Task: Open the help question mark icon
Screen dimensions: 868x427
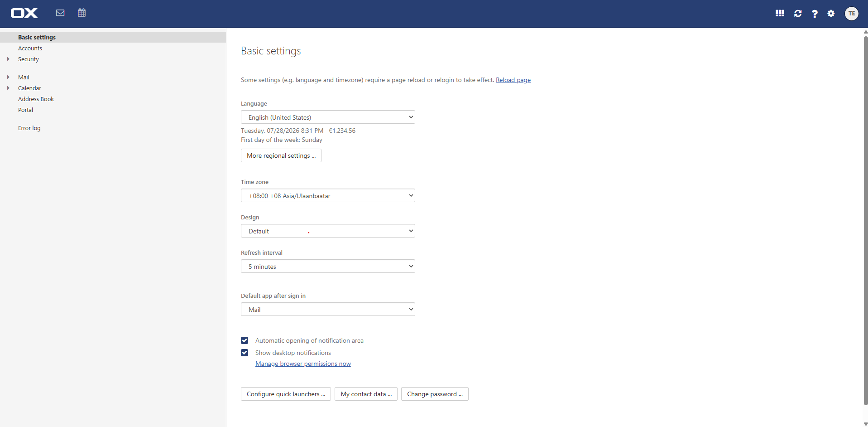Action: [815, 14]
